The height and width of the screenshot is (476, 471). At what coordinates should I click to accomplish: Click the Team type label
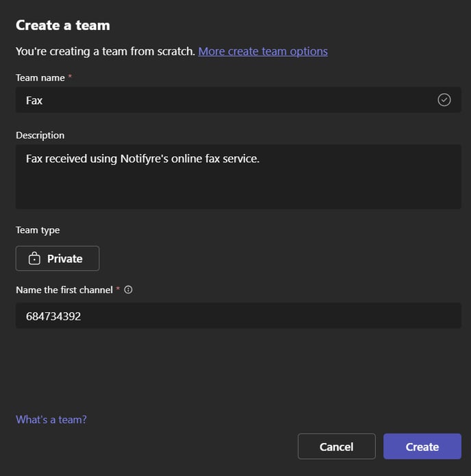point(38,230)
